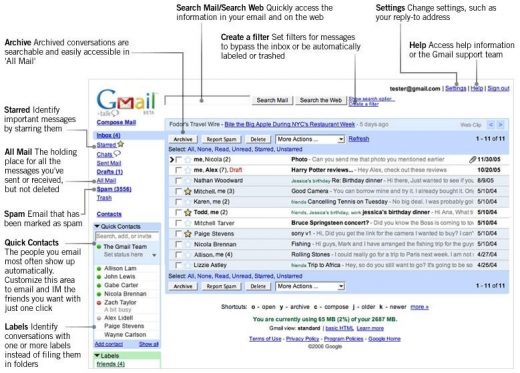Click the star icon beside Starred link

[x=121, y=144]
